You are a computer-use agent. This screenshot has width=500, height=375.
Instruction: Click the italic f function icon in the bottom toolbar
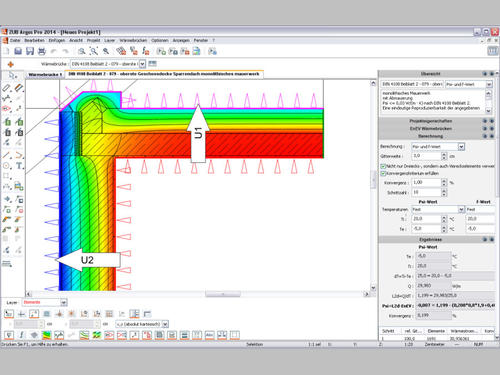22,335
